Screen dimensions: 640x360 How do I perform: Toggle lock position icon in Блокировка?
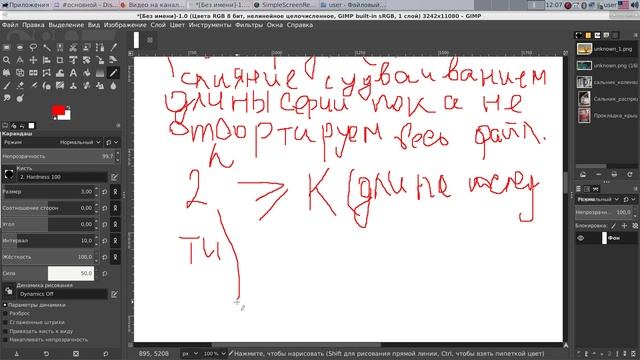pyautogui.click(x=624, y=225)
